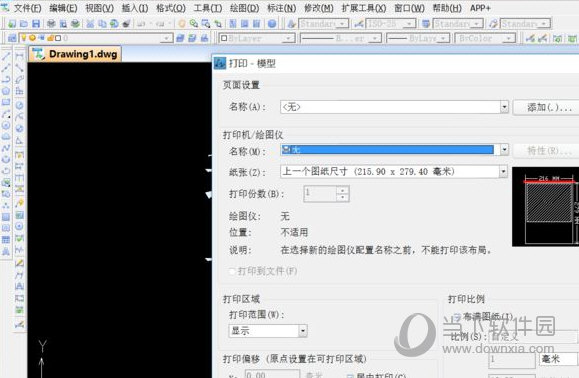Click the Publish icon in toolbar
579x378 pixels.
coord(75,24)
